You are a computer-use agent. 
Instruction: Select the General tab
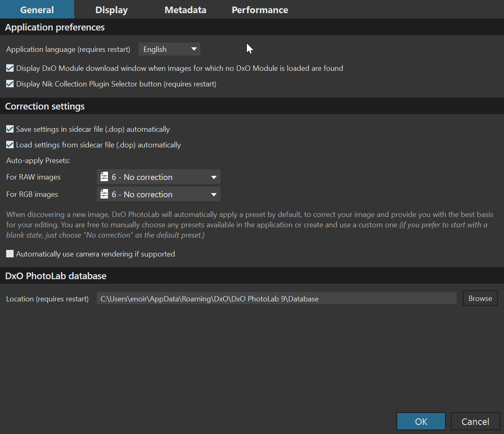point(37,10)
